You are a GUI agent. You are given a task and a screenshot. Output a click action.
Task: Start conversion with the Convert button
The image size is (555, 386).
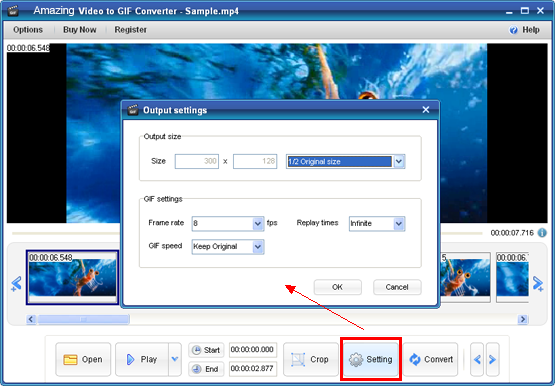pos(430,359)
